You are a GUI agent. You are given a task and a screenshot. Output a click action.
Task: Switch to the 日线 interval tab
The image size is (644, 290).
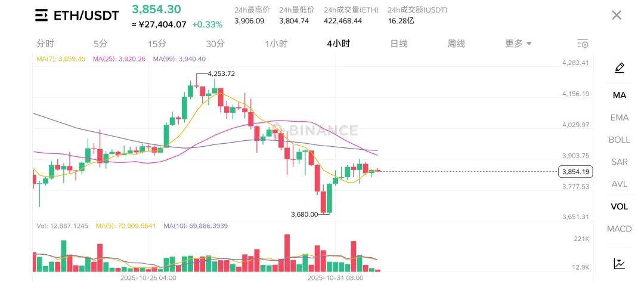398,44
